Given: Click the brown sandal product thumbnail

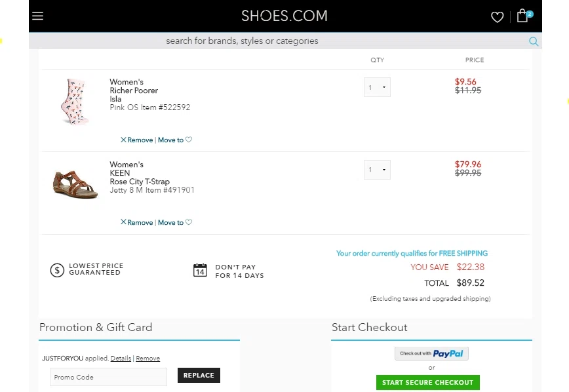Looking at the screenshot, I should (x=75, y=184).
